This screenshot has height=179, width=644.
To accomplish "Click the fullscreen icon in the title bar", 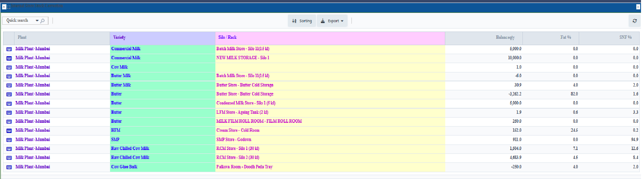I will (9, 6).
